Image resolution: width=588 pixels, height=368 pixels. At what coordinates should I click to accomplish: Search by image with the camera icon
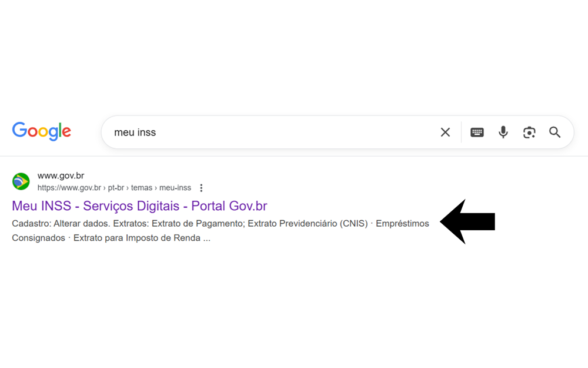pos(529,132)
